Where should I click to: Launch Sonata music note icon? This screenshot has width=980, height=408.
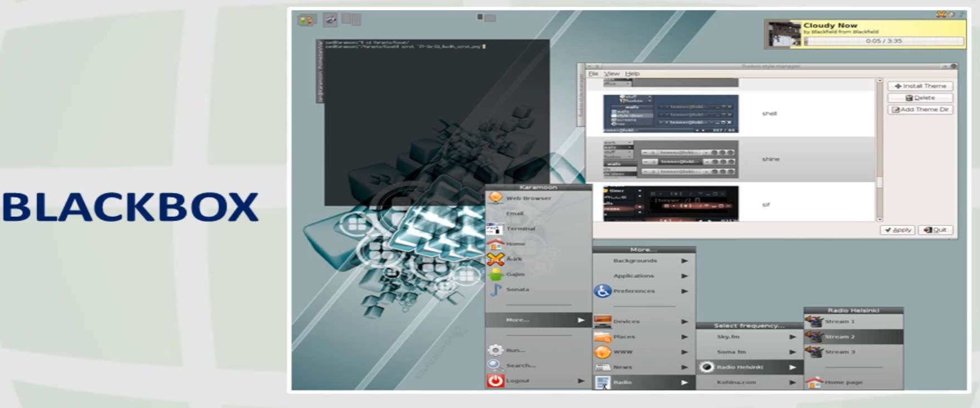pyautogui.click(x=495, y=290)
